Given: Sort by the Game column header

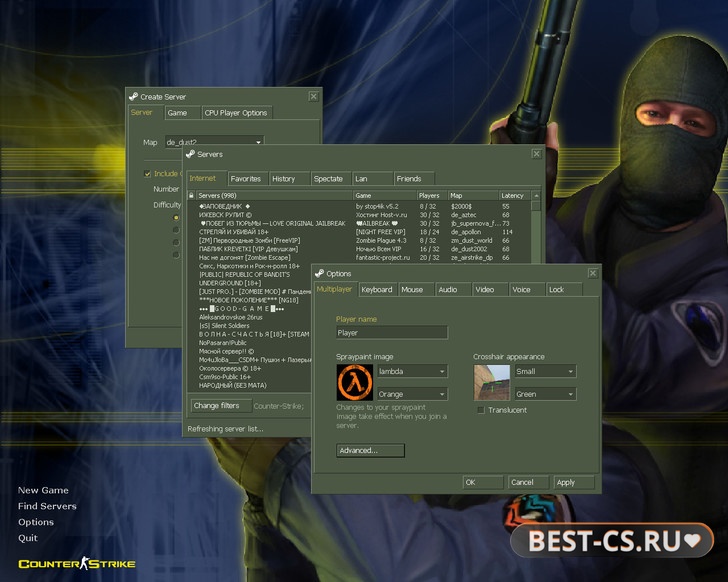Looking at the screenshot, I should (x=384, y=195).
